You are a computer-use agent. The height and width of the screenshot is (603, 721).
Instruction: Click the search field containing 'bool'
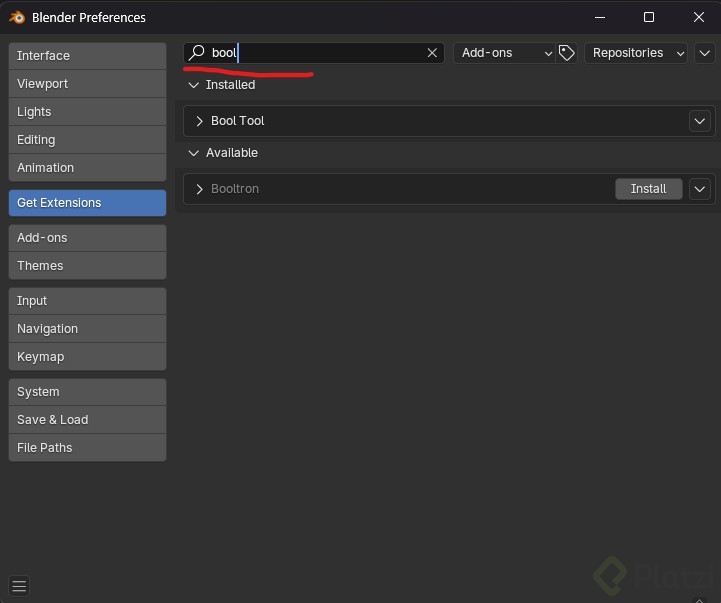tap(314, 53)
